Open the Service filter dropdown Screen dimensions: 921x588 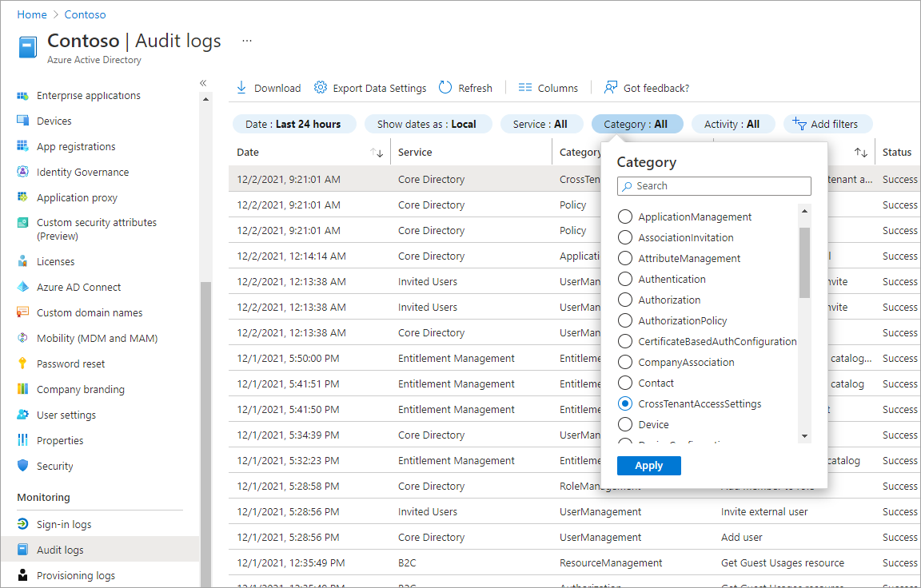(540, 125)
